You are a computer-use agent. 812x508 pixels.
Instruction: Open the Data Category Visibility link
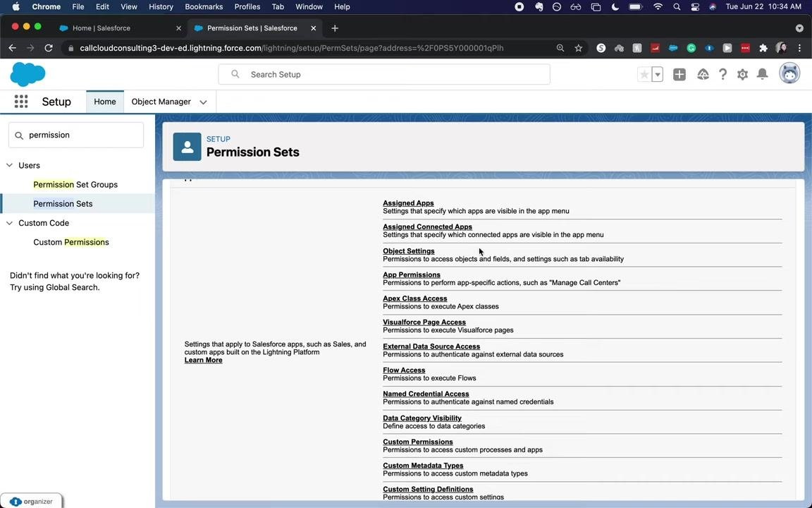(x=422, y=418)
